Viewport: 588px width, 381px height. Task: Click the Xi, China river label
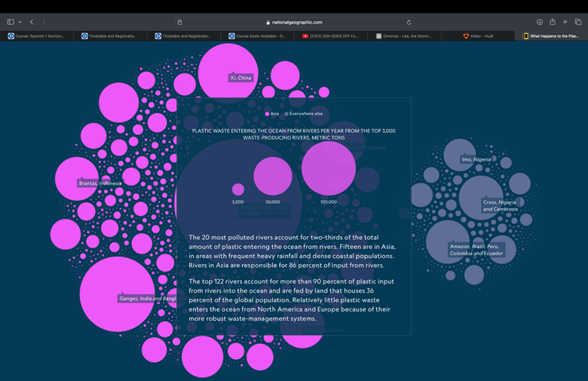[241, 78]
